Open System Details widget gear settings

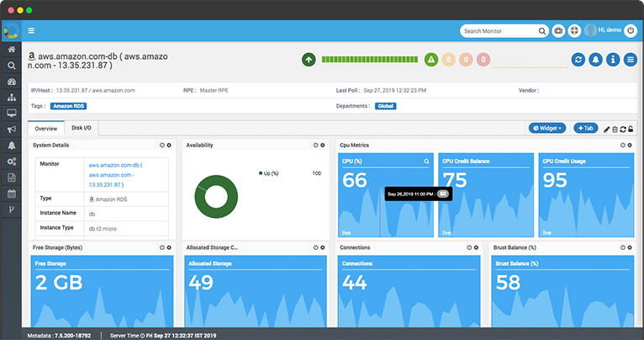click(x=169, y=145)
